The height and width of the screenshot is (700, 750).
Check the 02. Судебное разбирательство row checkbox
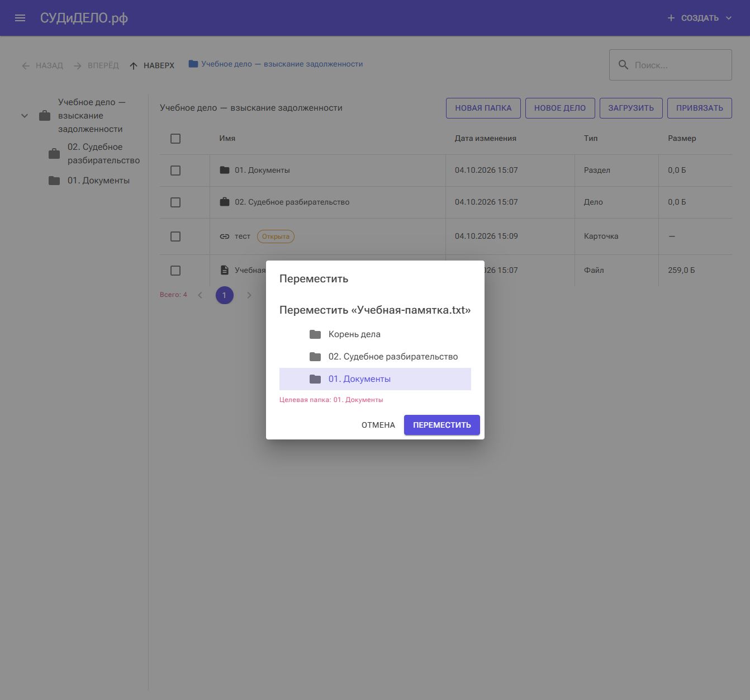[x=175, y=202]
